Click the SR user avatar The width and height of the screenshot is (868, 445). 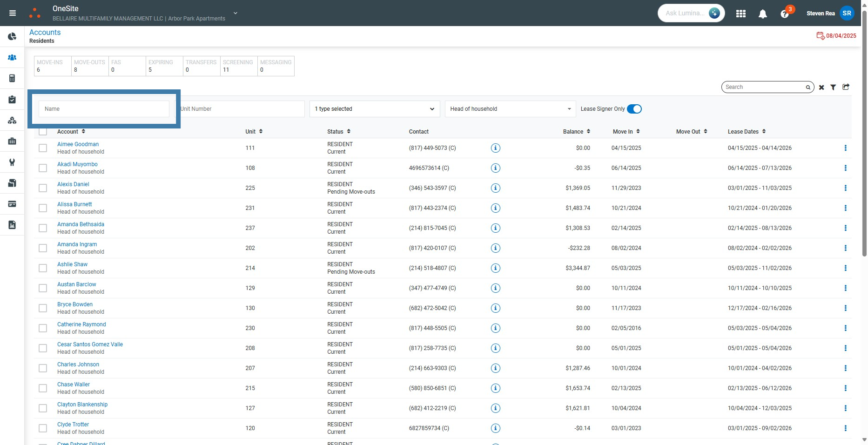pyautogui.click(x=847, y=13)
